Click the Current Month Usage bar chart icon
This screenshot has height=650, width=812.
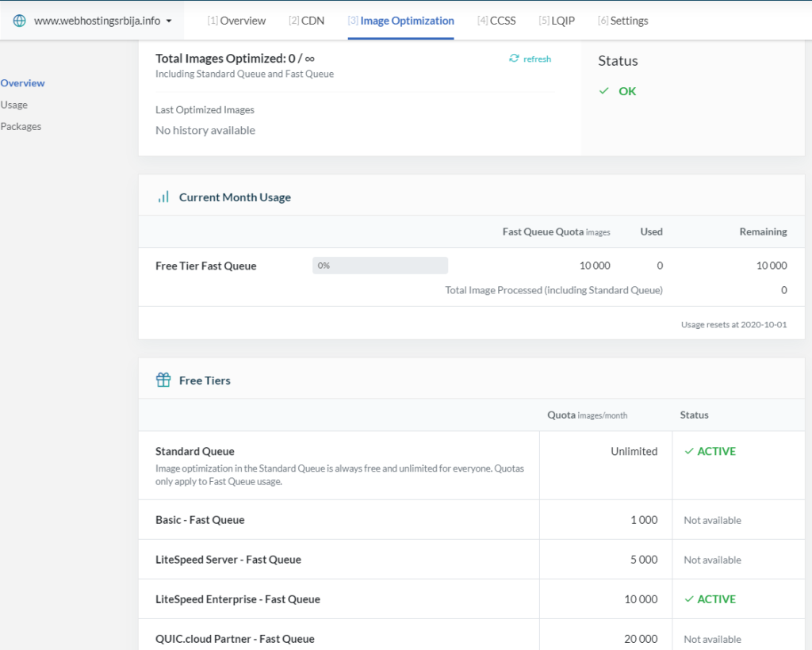(163, 197)
